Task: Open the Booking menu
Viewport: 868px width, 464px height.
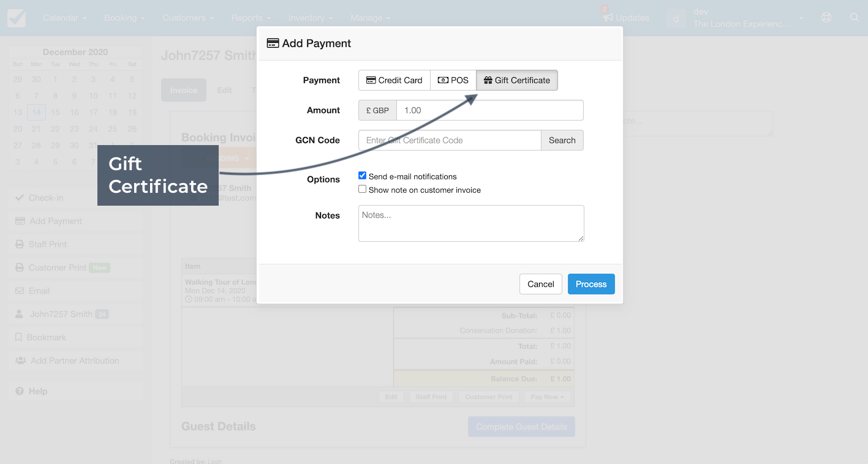Action: click(124, 18)
